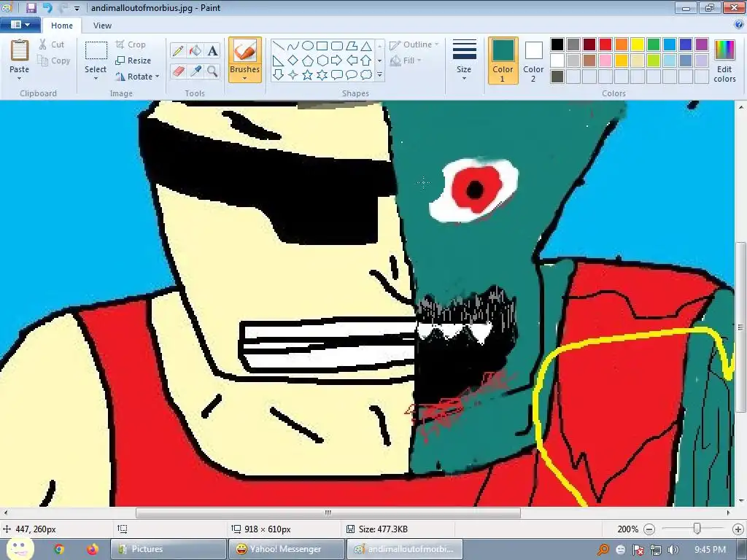Click the Paste clipboard icon
The width and height of the screenshot is (747, 560).
coord(20,50)
